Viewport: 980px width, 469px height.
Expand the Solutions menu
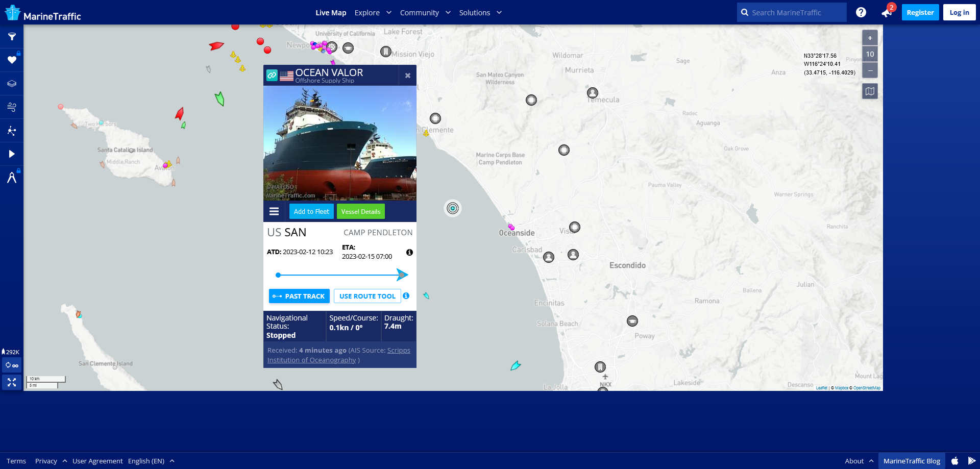click(480, 13)
